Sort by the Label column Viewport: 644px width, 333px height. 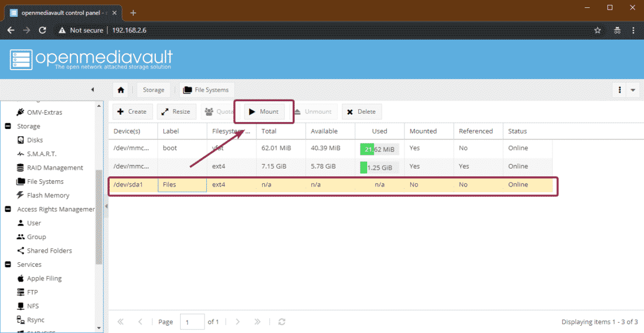[182, 131]
